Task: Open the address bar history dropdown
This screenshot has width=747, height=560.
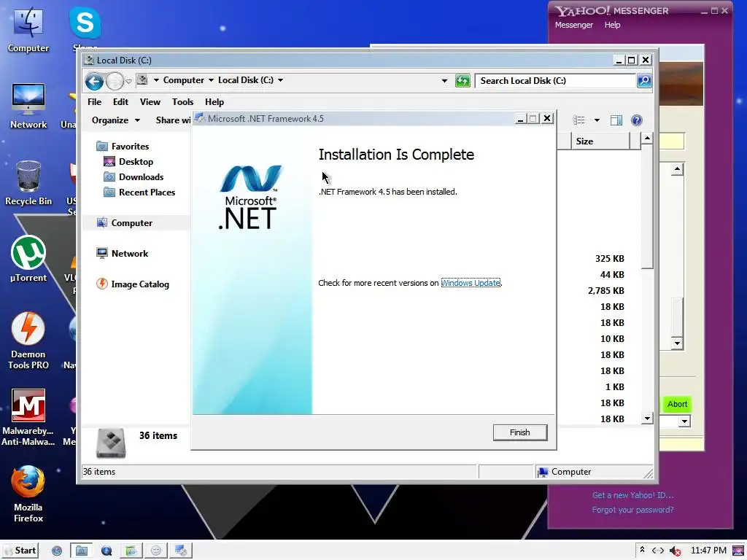Action: tap(444, 81)
